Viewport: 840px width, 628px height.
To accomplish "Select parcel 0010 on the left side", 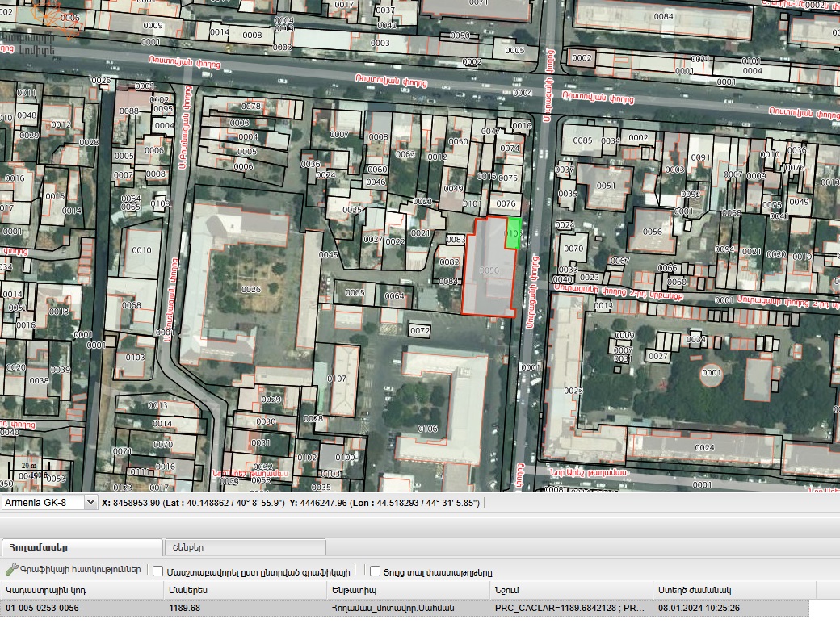I will pyautogui.click(x=141, y=250).
